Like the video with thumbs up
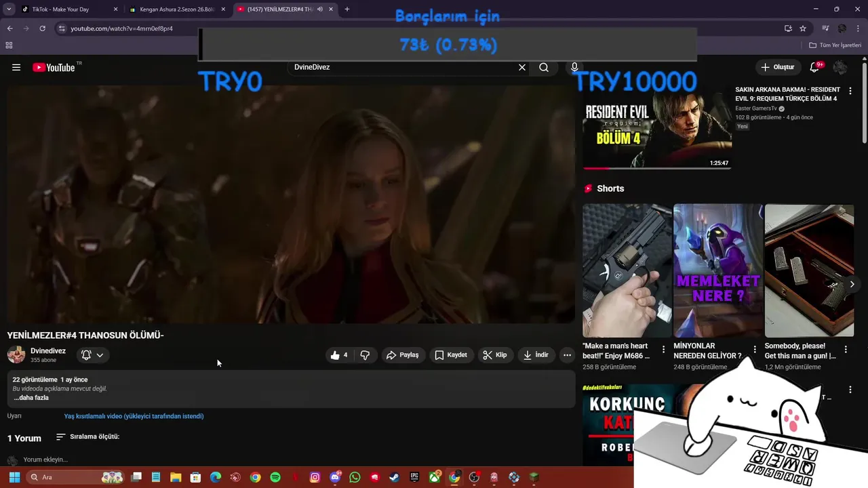This screenshot has height=488, width=868. point(338,354)
